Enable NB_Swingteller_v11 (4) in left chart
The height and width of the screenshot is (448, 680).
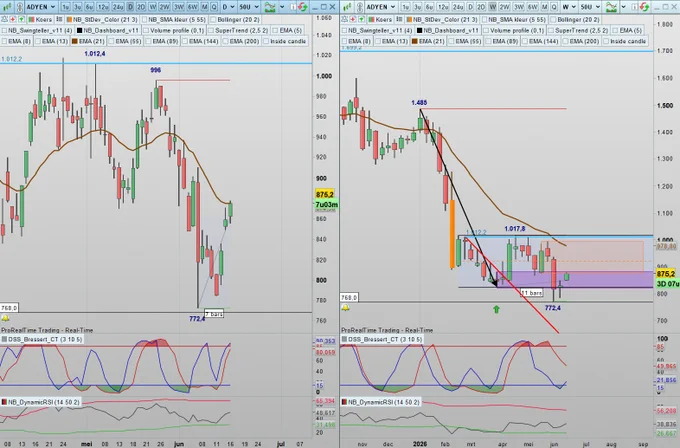[4, 30]
